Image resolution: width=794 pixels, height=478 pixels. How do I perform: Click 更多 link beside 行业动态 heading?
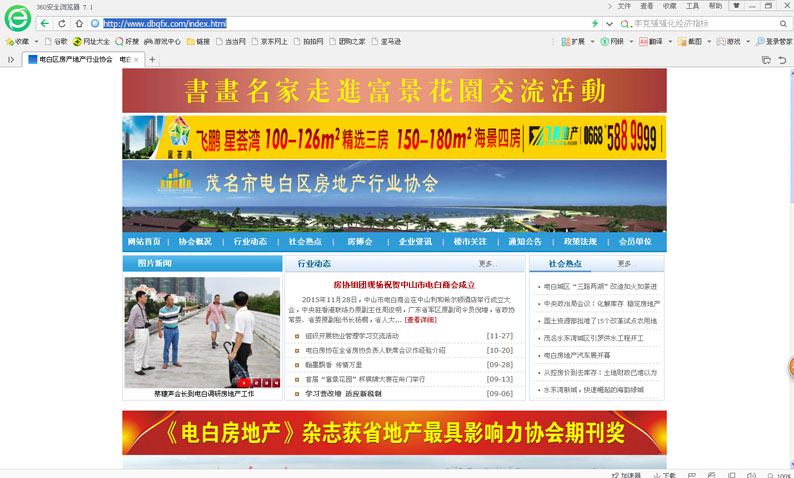(x=487, y=264)
